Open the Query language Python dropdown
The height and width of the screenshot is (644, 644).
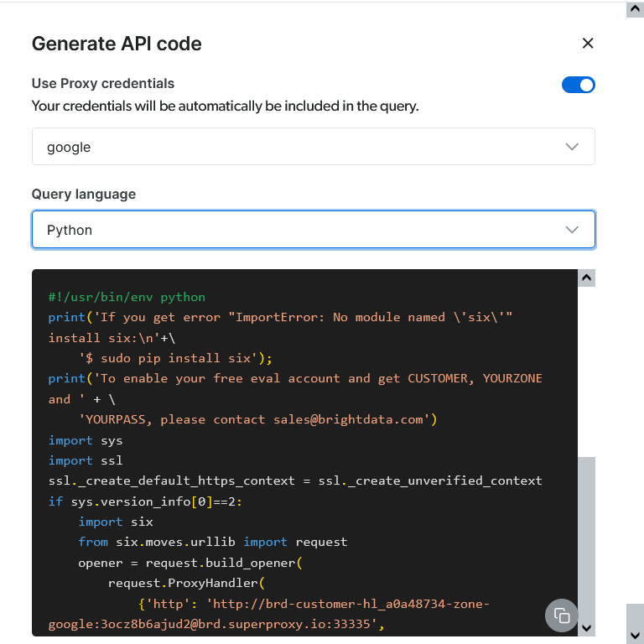pos(314,230)
